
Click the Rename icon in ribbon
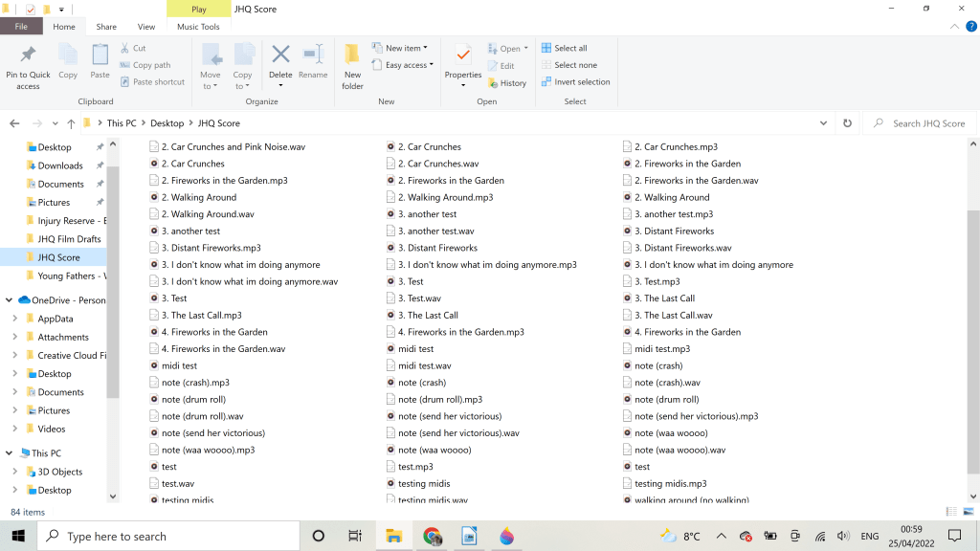coord(313,55)
